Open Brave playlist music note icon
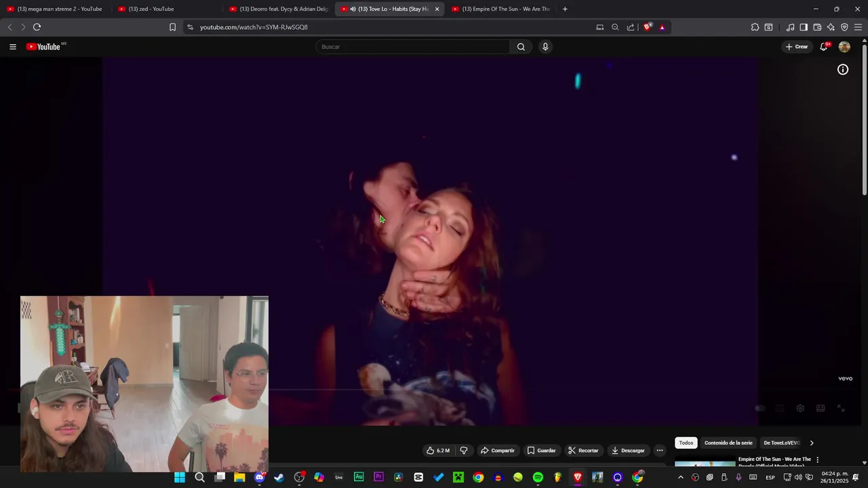868x488 pixels. [x=790, y=27]
